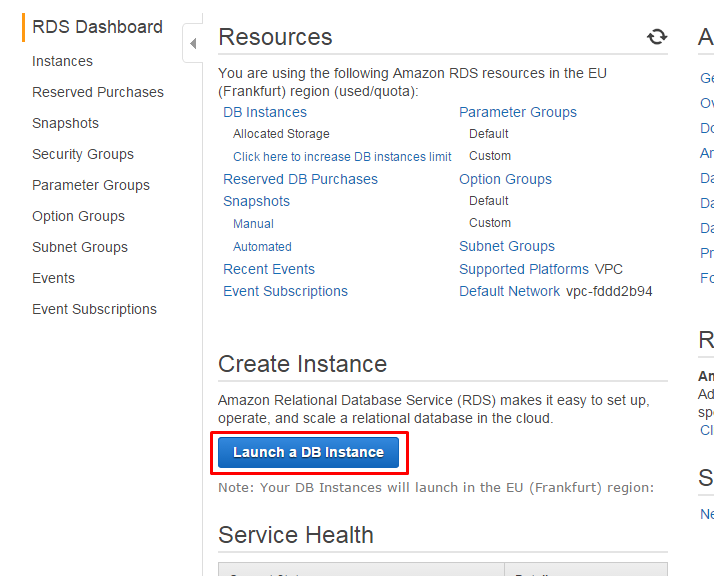
Task: Open Subnet Groups in the sidebar
Action: click(80, 247)
